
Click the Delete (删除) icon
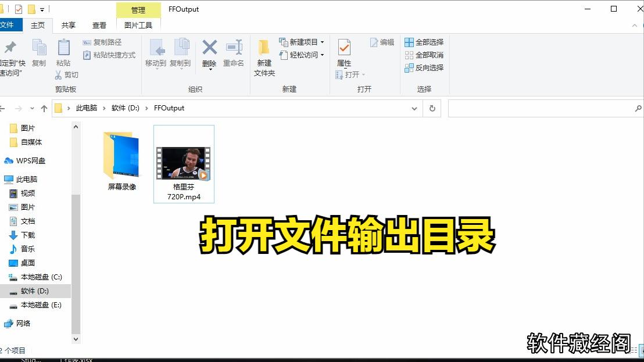click(209, 51)
